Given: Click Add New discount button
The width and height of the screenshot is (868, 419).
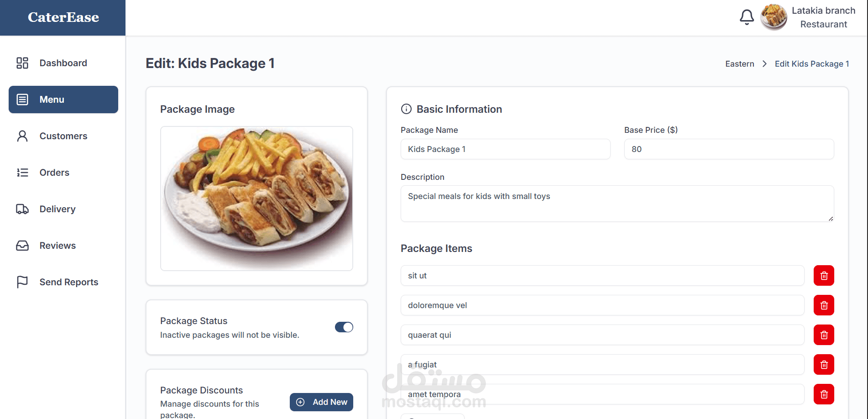Looking at the screenshot, I should [321, 402].
